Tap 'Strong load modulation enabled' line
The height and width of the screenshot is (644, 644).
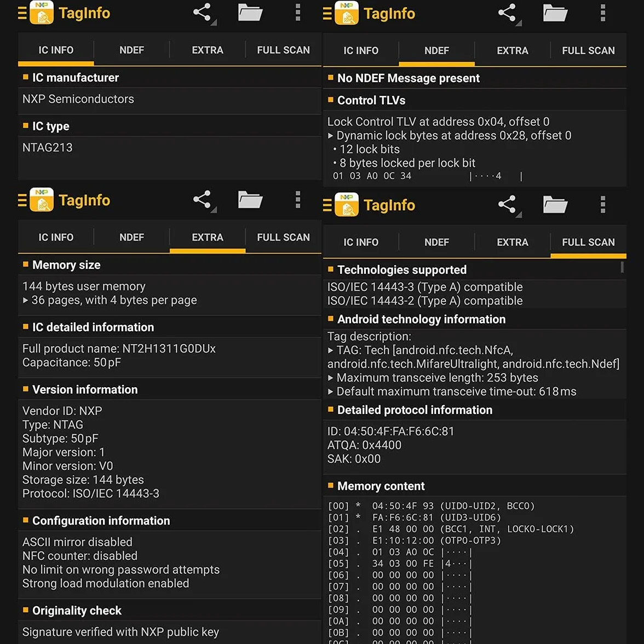click(x=106, y=583)
